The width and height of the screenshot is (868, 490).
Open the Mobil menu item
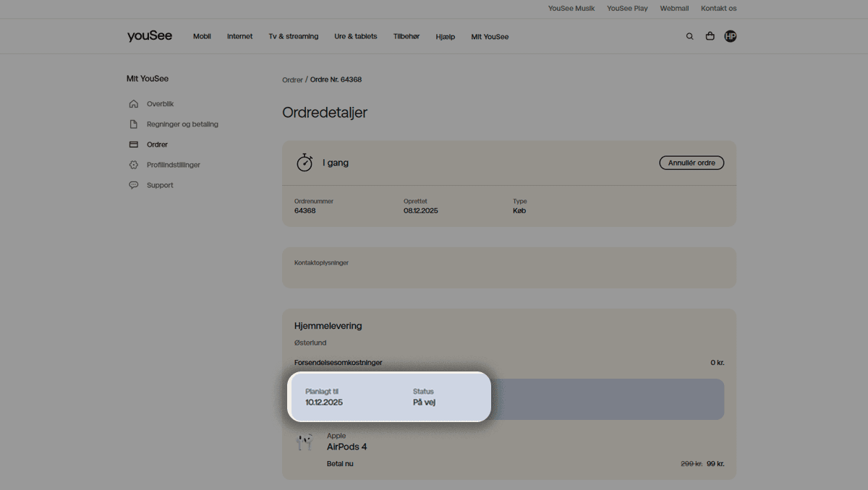coord(202,36)
